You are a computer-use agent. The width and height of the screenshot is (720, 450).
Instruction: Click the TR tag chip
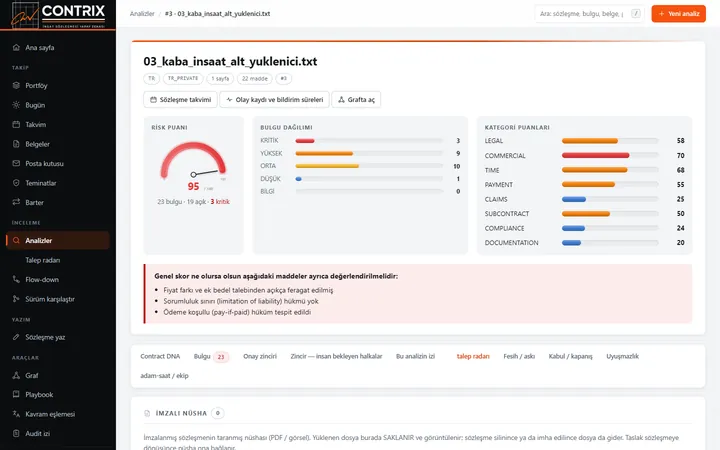tap(152, 79)
